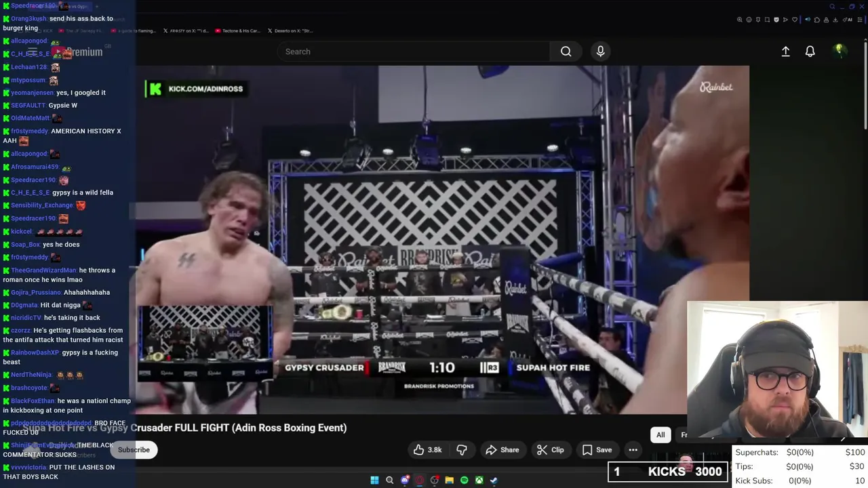Toggle tab mute speaker icon

click(808, 20)
